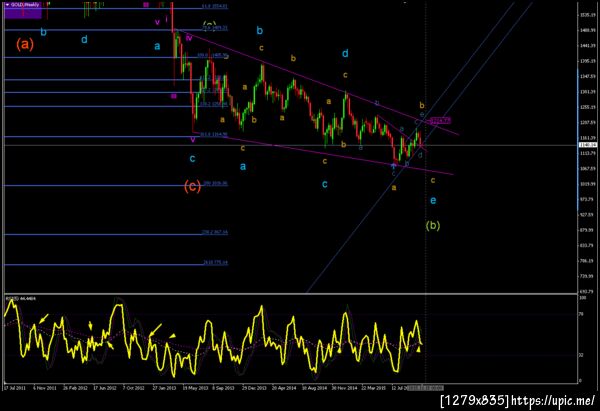Select the green (b) wave label at the bottom
The height and width of the screenshot is (411, 600).
(433, 225)
